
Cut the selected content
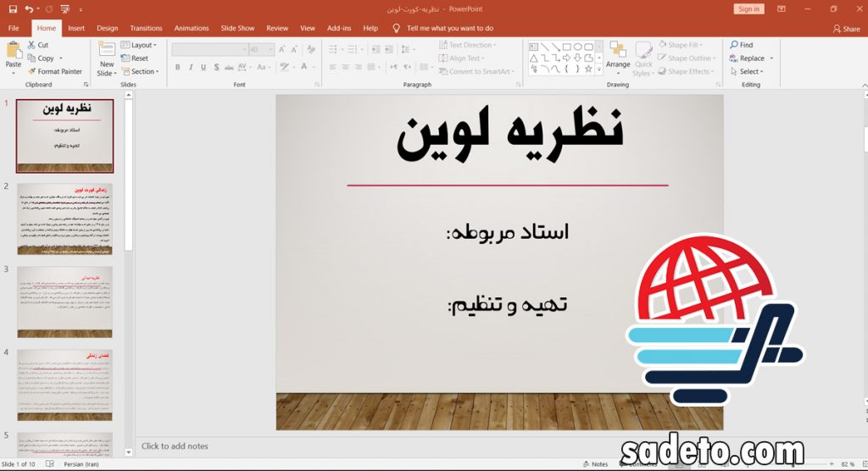click(x=37, y=45)
